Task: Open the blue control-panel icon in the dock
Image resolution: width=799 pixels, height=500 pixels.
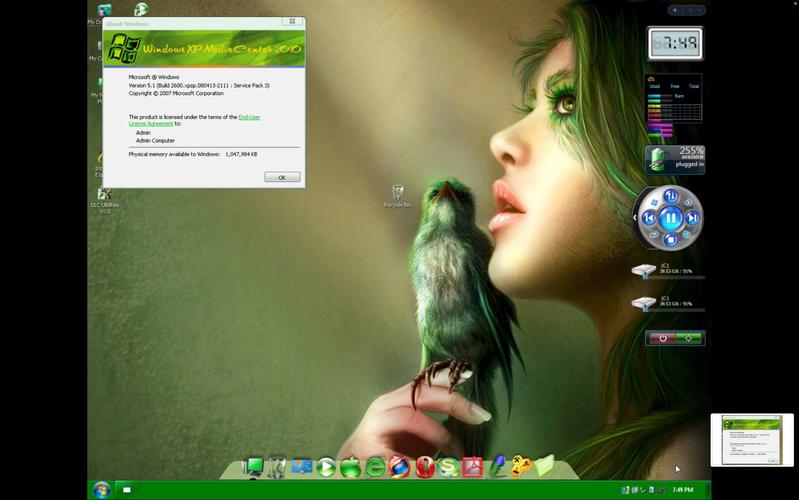Action: [302, 467]
